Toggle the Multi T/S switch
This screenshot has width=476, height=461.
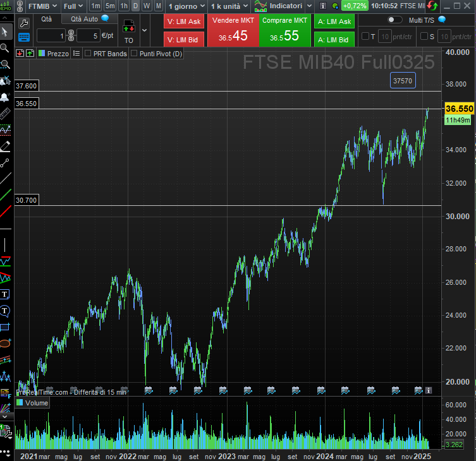(395, 20)
